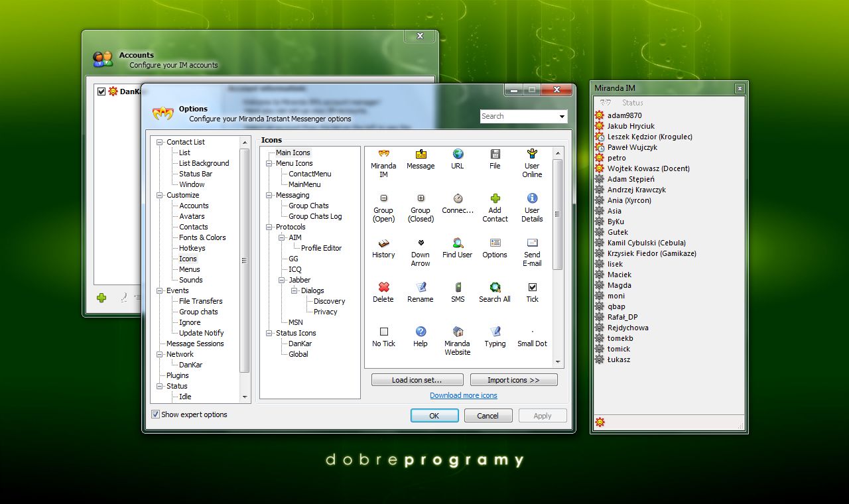The height and width of the screenshot is (504, 849).
Task: Select the No Tick icon
Action: tap(383, 332)
